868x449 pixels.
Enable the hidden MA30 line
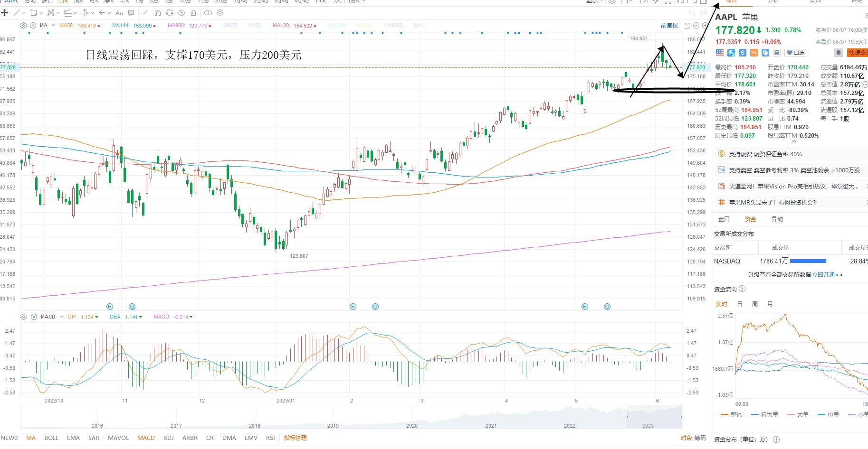230,26
